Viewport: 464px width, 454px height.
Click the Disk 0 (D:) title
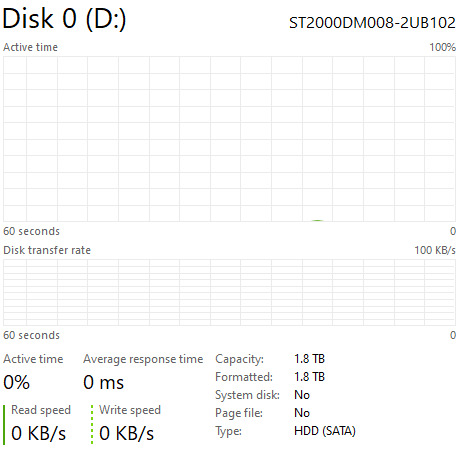pyautogui.click(x=64, y=18)
